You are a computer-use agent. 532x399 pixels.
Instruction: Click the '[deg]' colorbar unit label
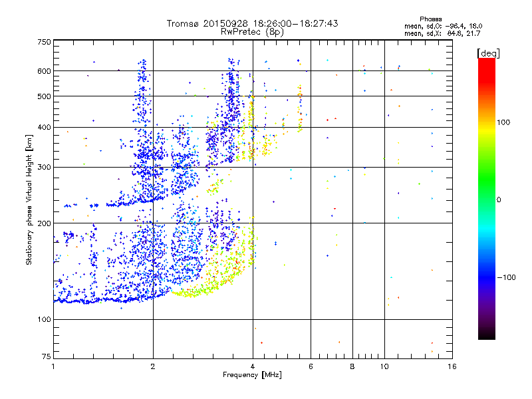pos(488,54)
